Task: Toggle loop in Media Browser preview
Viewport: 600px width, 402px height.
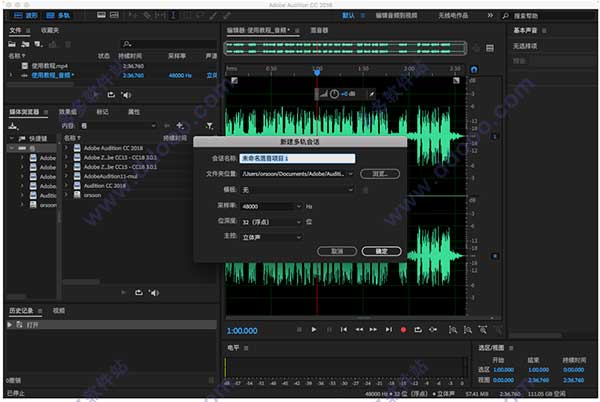Action: [139, 293]
